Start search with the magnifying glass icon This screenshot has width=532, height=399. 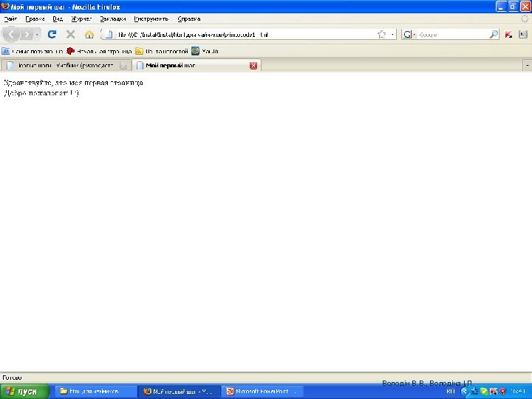point(494,34)
